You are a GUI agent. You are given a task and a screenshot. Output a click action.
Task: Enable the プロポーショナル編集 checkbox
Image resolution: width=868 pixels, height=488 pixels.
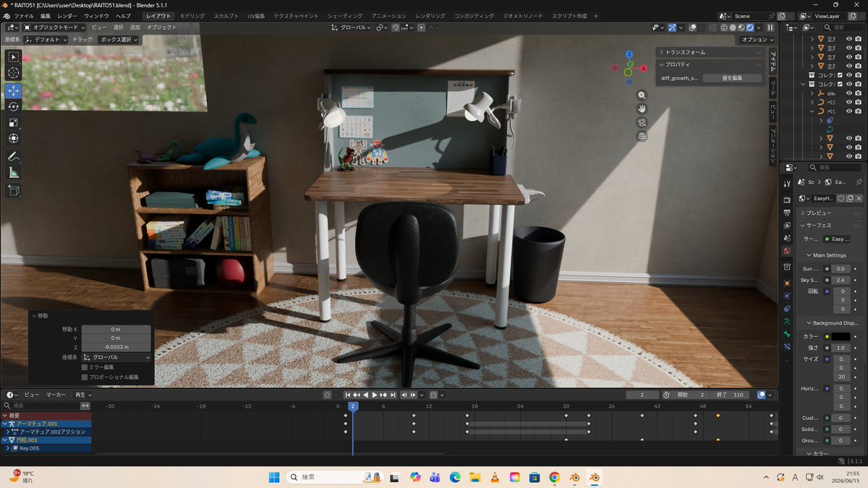coord(85,377)
